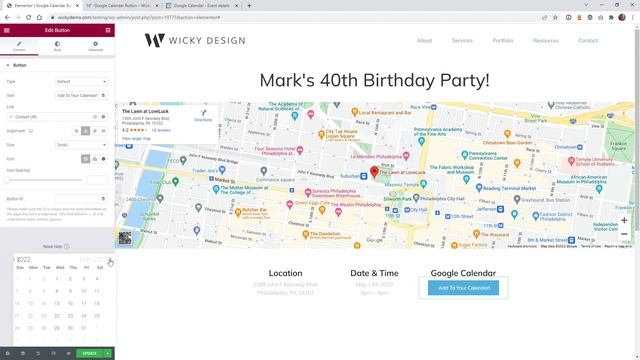Click the Button ID input field
Screen dimensions: 640x360
[77, 199]
